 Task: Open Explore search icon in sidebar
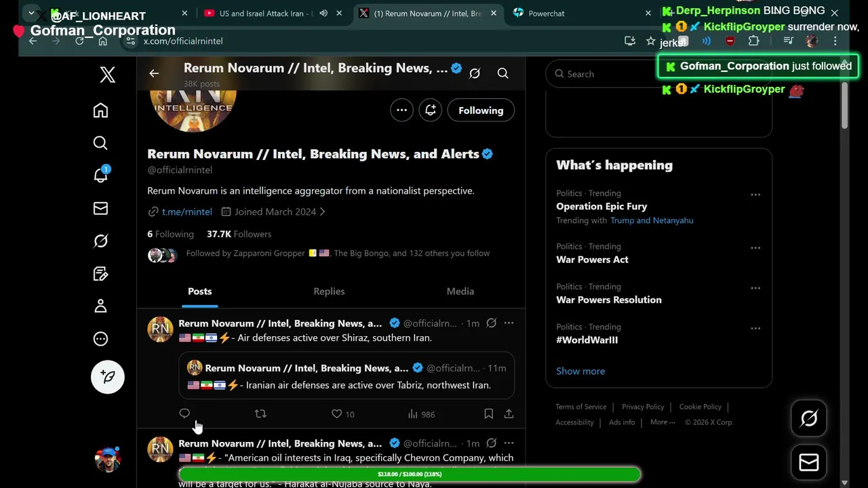100,143
